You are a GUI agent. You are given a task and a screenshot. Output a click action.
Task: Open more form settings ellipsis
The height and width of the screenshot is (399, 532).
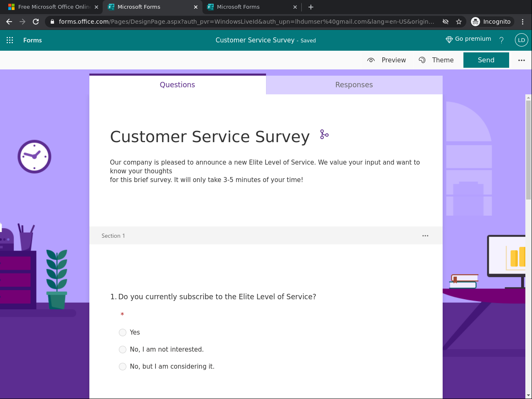[x=522, y=60]
